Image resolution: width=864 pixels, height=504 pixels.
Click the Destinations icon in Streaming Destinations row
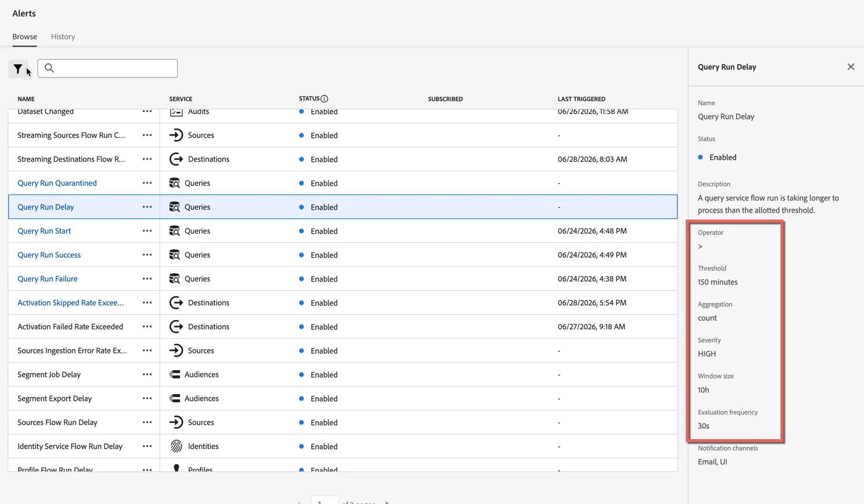176,159
